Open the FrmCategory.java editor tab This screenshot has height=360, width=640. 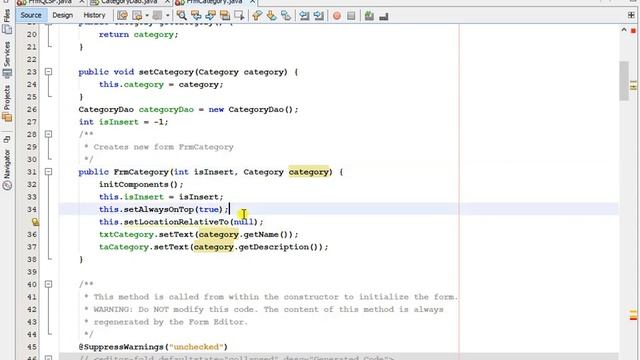216,2
